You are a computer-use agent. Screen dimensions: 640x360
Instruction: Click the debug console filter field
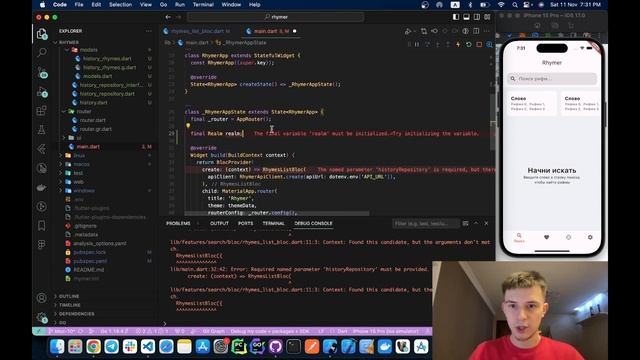pos(426,224)
